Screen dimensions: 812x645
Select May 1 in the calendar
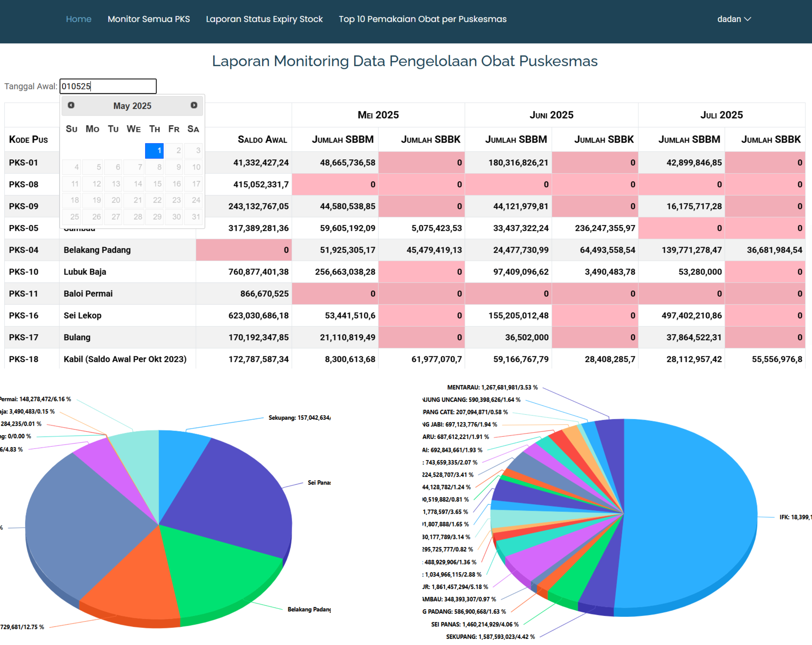point(154,150)
